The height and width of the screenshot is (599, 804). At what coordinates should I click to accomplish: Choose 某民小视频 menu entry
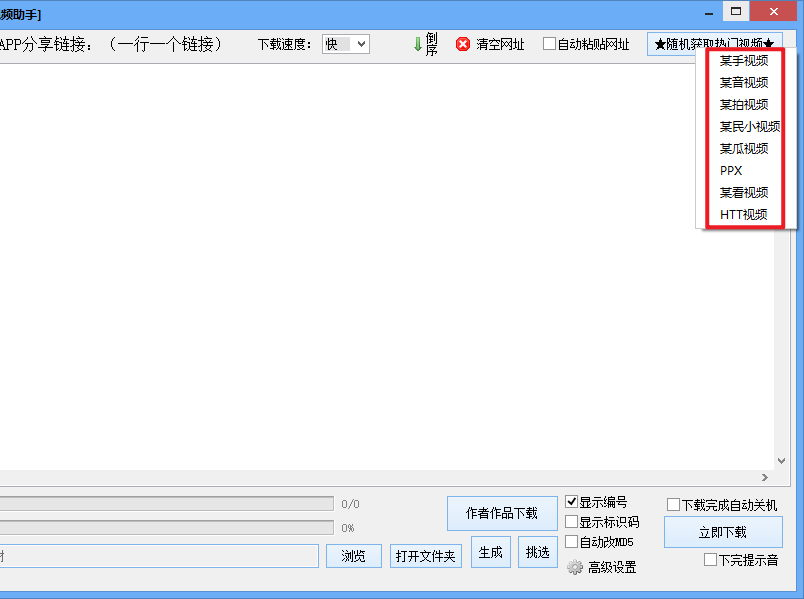tap(750, 127)
